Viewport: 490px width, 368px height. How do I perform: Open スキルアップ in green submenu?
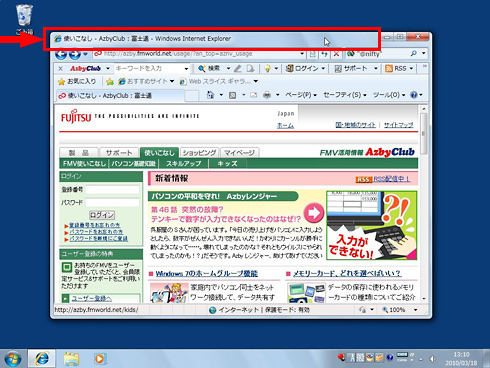[x=184, y=164]
